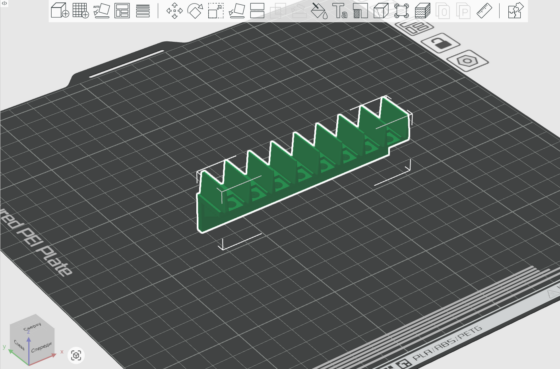
Task: Open plate settings hexagon icon
Action: coord(468,61)
